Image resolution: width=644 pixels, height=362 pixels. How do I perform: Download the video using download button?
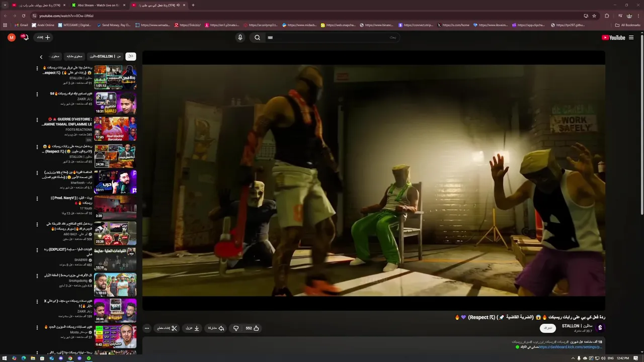[x=193, y=328]
